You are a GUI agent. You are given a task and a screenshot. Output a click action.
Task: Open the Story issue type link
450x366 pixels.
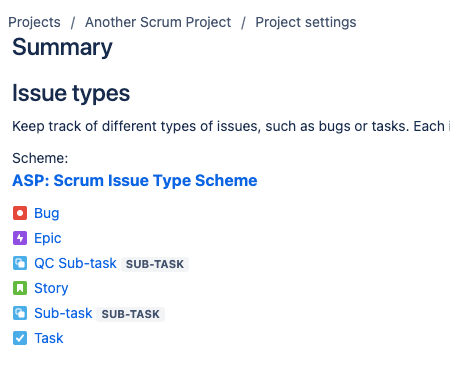click(51, 289)
